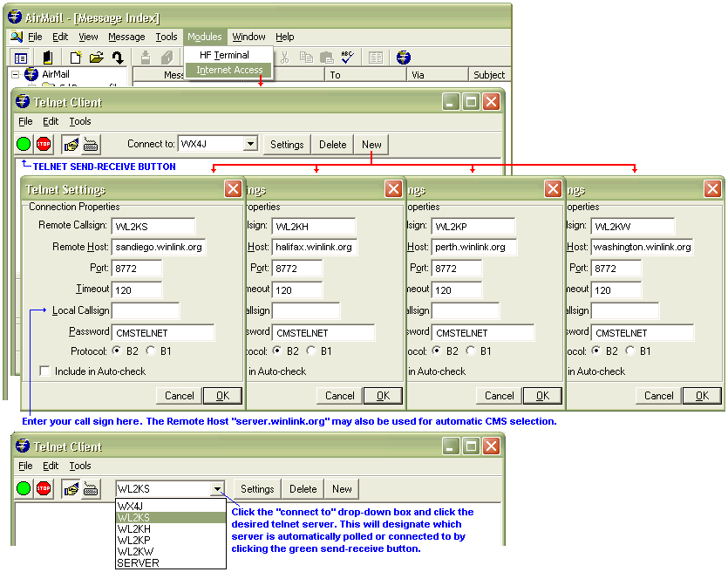The height and width of the screenshot is (572, 728).
Task: Click the globe Internet icon in AirMail toolbar
Action: 403,58
